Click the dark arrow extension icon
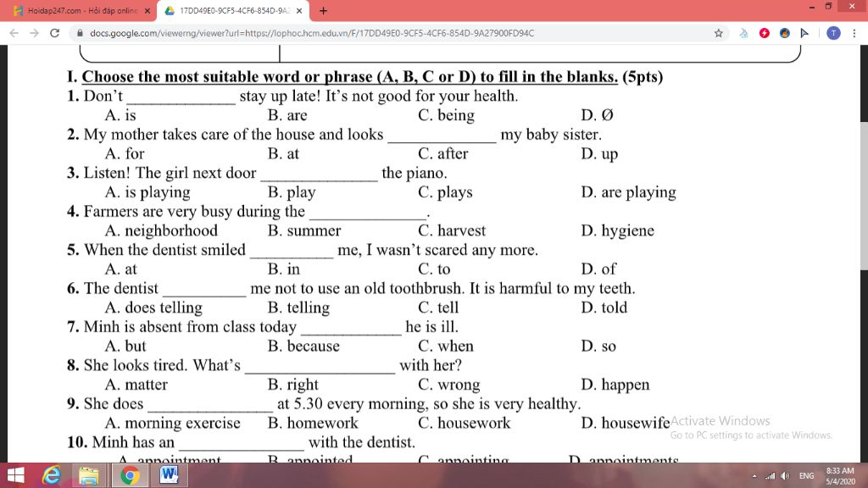Image resolution: width=868 pixels, height=488 pixels. 804,33
